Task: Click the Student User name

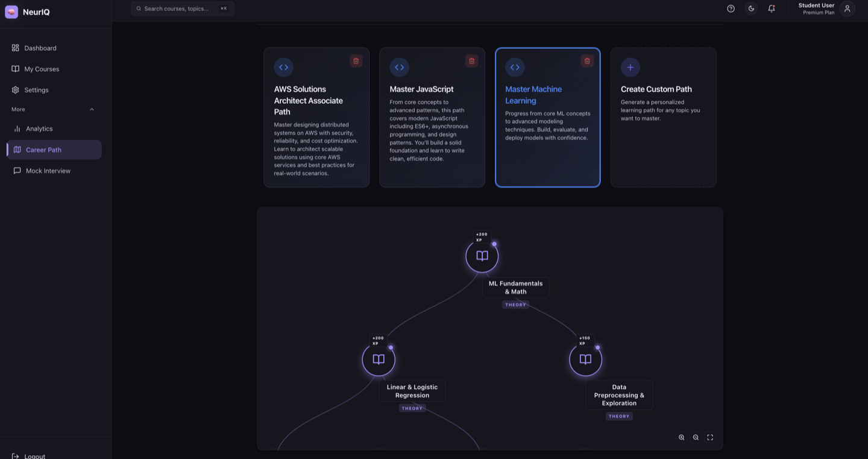Action: click(816, 5)
